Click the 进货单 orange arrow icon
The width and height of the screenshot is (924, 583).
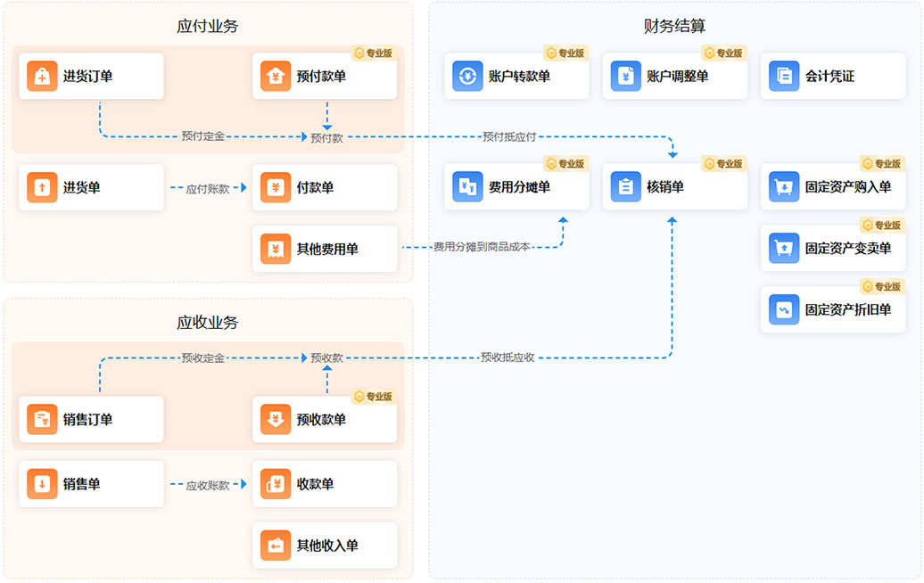pos(42,187)
